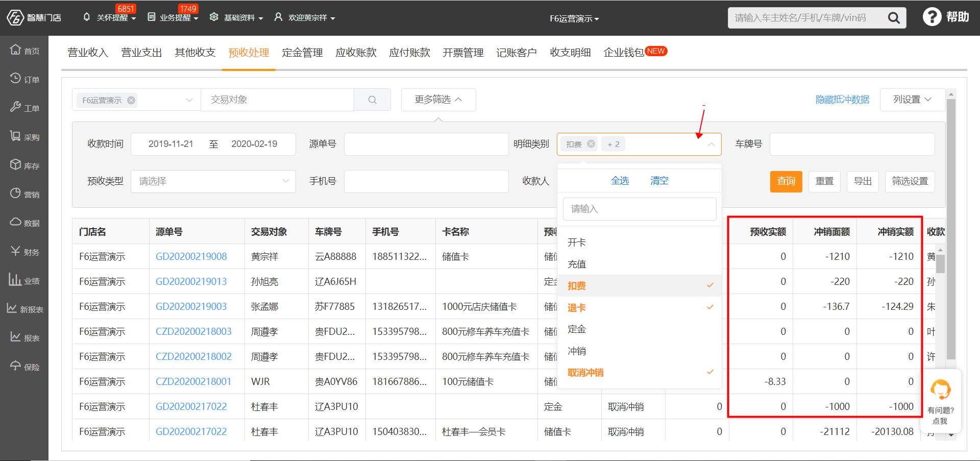Open 保险 in the sidebar
Screen dimensions: 980x461
tap(24, 366)
